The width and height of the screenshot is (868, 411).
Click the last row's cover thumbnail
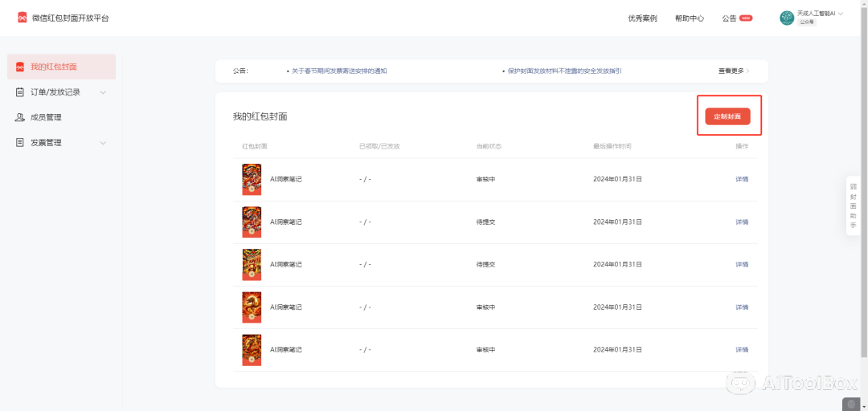(x=252, y=350)
